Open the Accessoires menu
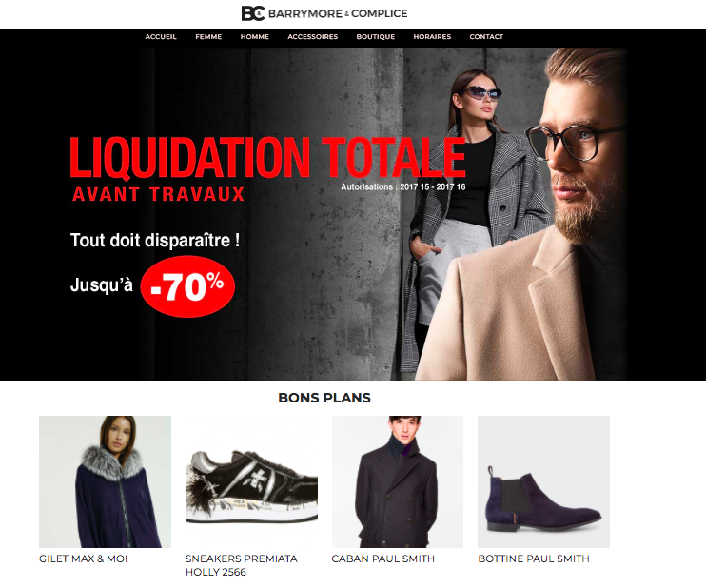This screenshot has width=706, height=588. [313, 37]
